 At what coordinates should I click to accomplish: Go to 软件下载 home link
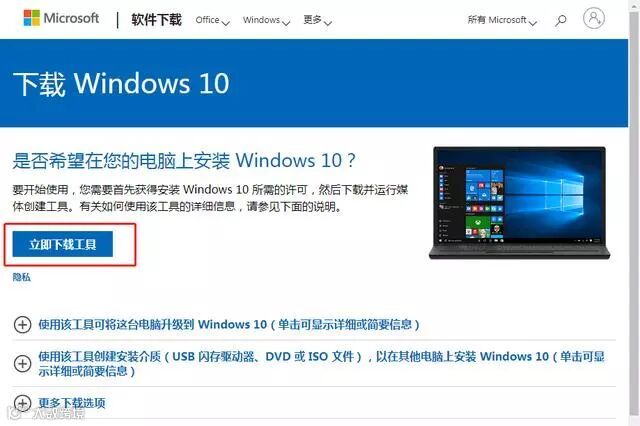pos(156,20)
